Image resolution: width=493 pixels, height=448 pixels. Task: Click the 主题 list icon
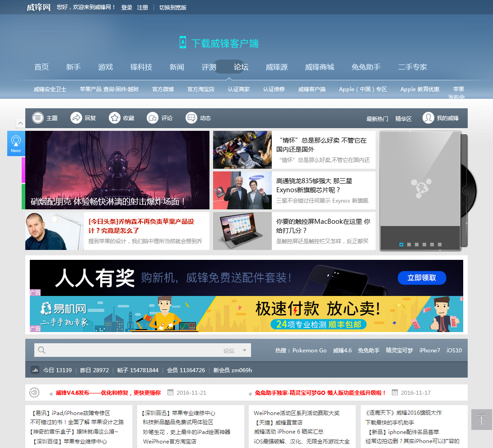(x=38, y=118)
